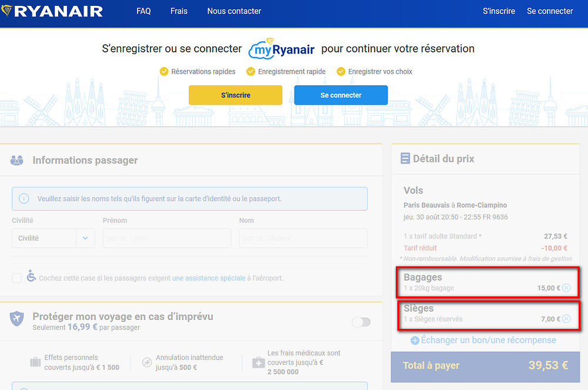Open the une assistance spéciale link
Viewport: 588px width, 390px height.
[209, 278]
